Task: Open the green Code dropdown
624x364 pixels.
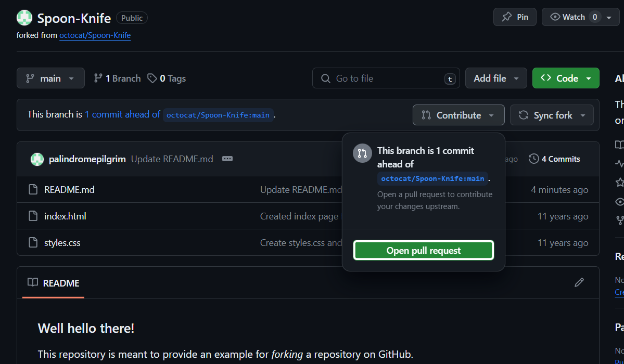Action: click(566, 79)
